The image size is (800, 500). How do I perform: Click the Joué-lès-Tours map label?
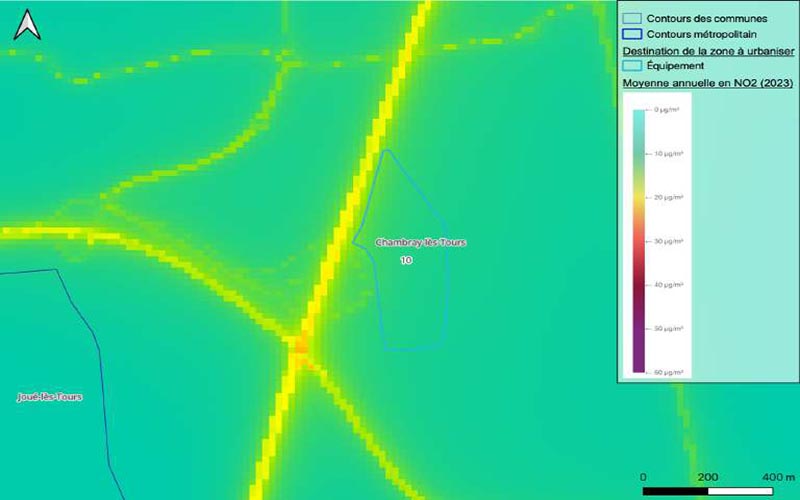(49, 397)
